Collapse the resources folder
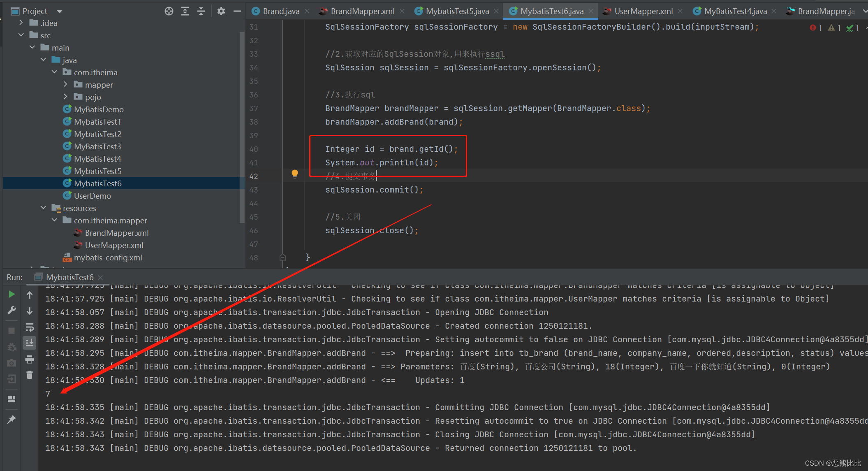Screen dimensions: 868x471 (44, 208)
